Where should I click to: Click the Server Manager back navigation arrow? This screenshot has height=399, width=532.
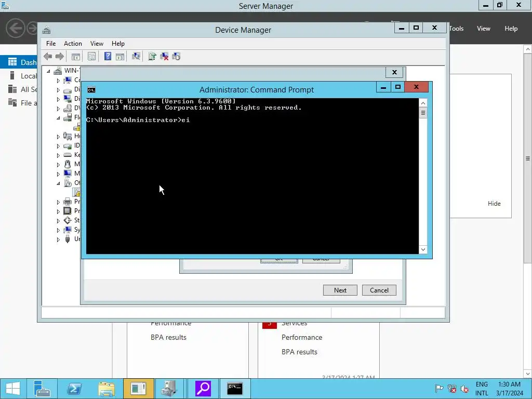click(15, 28)
